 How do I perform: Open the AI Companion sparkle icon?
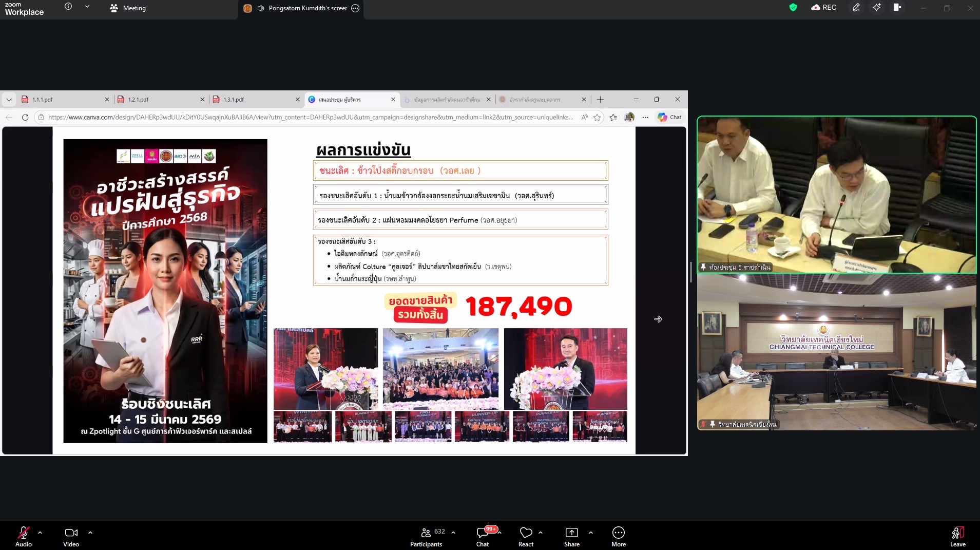point(877,8)
